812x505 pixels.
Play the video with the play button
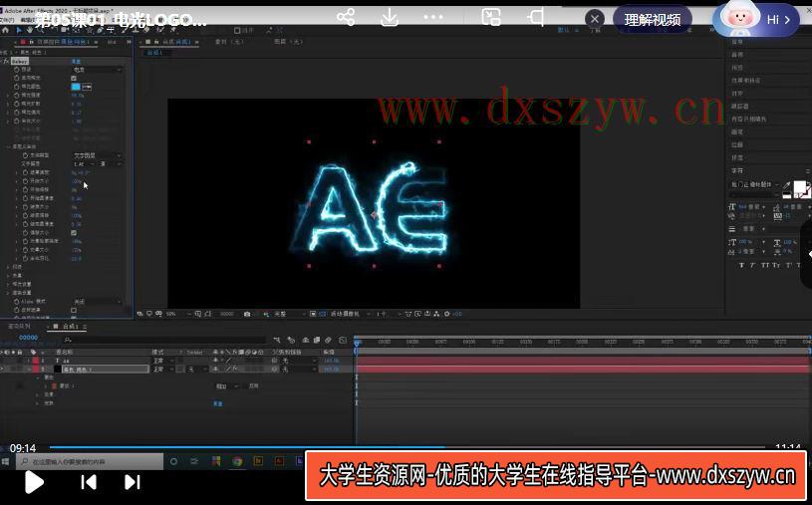click(x=34, y=482)
